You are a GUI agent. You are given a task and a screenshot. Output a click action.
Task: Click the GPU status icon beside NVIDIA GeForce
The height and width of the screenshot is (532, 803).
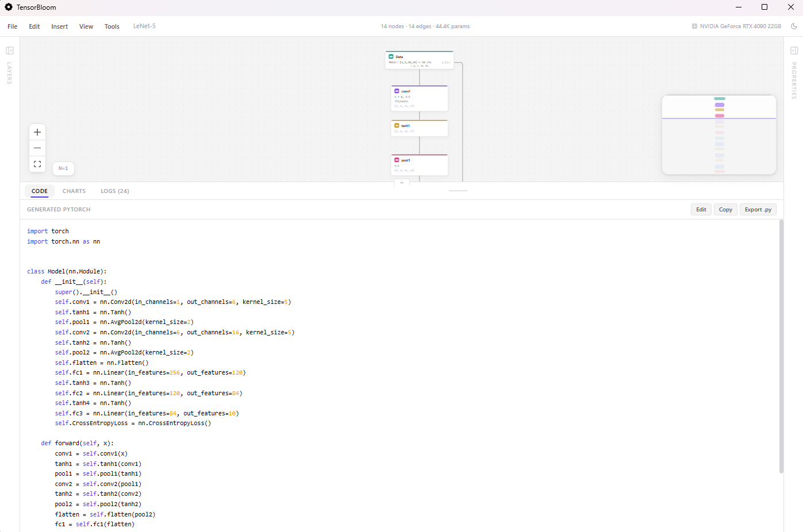(x=694, y=26)
